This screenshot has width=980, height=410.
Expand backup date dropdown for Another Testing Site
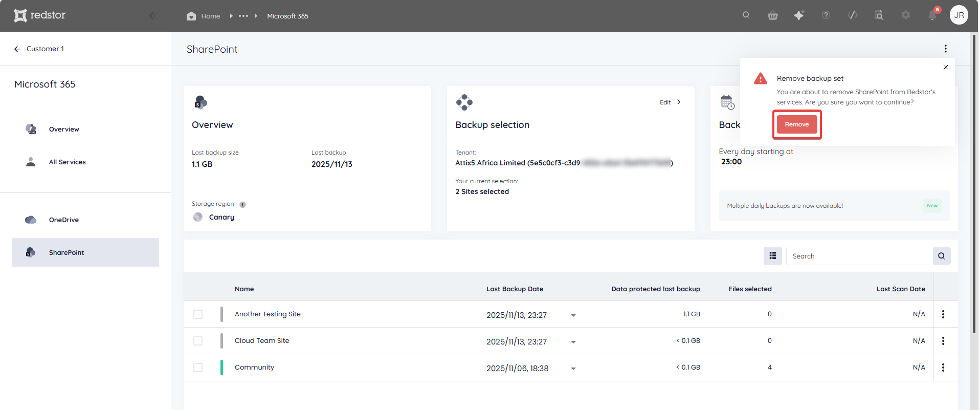coord(573,315)
